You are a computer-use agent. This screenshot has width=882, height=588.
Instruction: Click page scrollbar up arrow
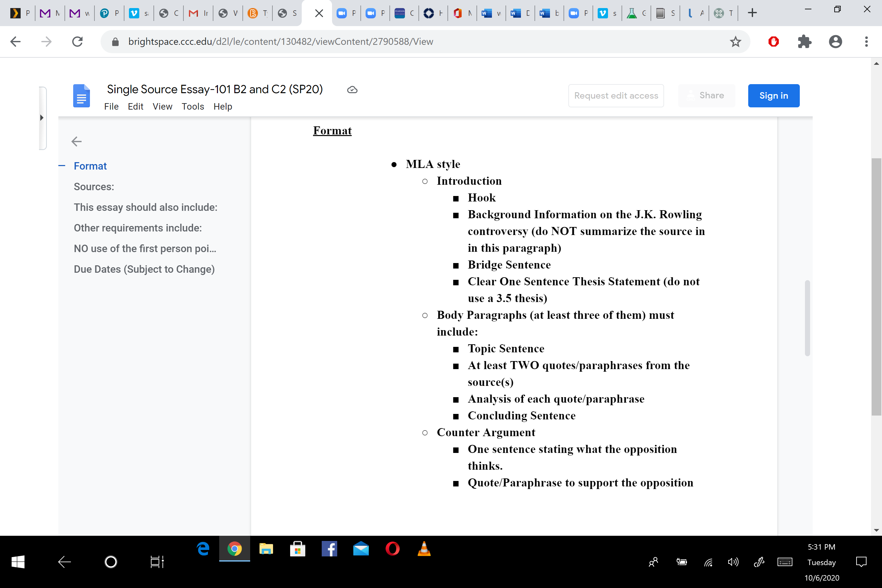[877, 64]
